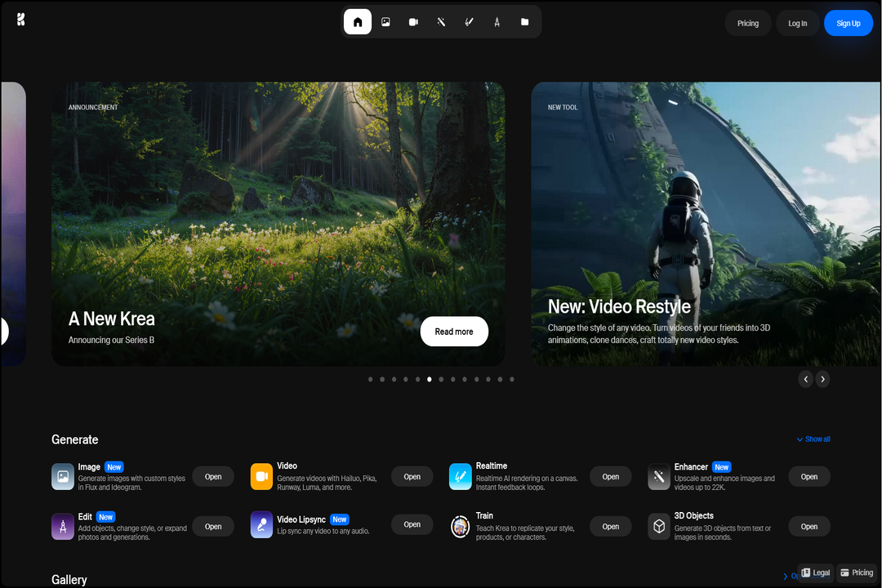
Task: Open the Edit tool via Open button
Action: pyautogui.click(x=213, y=527)
